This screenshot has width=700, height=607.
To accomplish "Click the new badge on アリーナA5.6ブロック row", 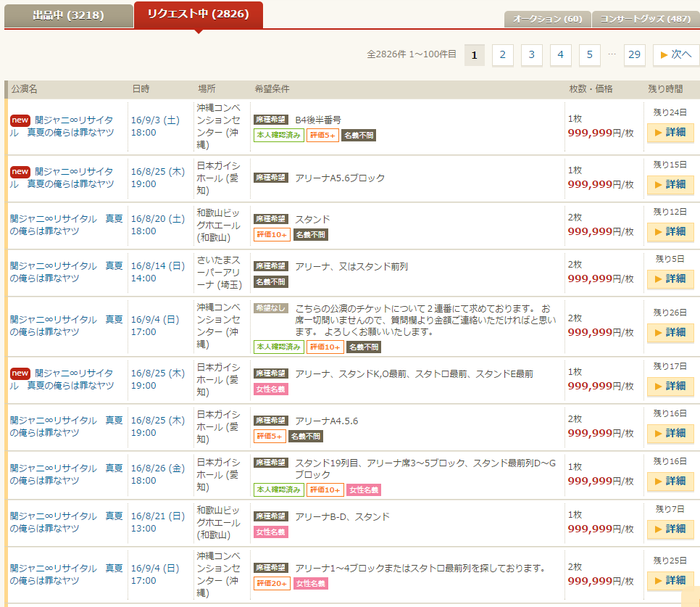I will pyautogui.click(x=20, y=172).
